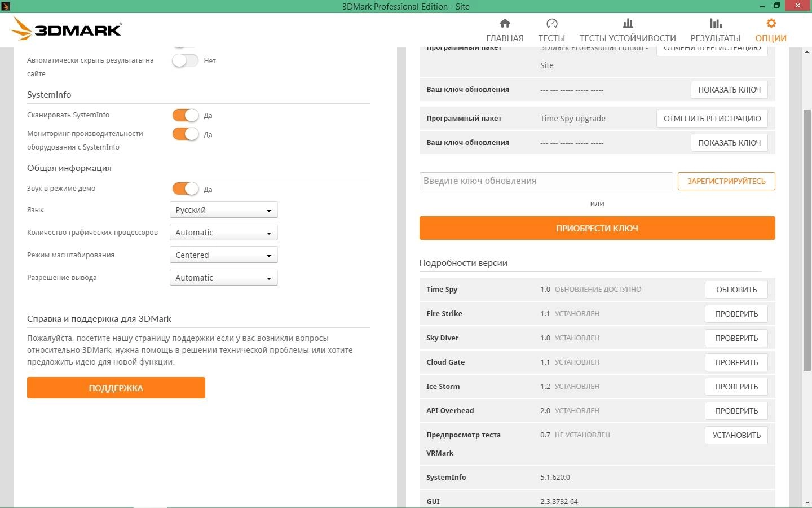812x508 pixels.
Task: Turn off Звук в режиме демо
Action: (x=186, y=189)
